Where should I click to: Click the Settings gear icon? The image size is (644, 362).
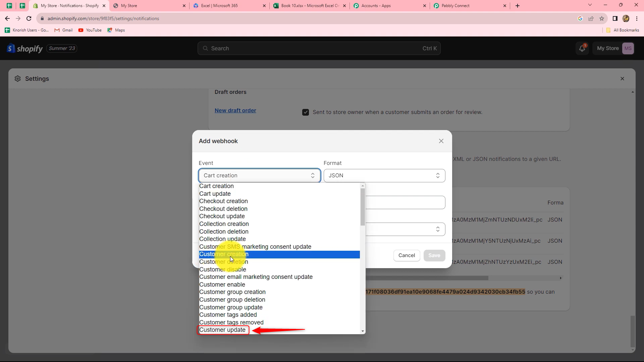point(18,79)
